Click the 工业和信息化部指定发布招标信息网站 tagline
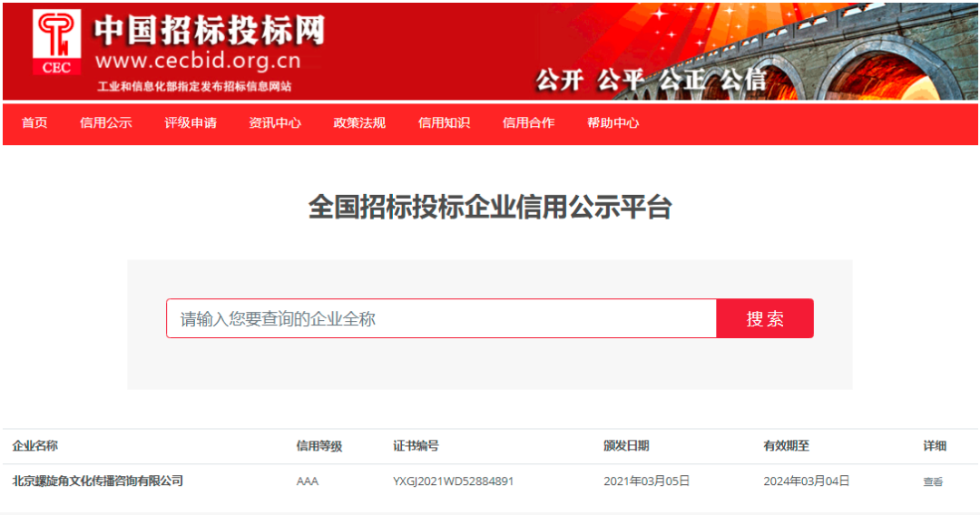 pyautogui.click(x=194, y=87)
